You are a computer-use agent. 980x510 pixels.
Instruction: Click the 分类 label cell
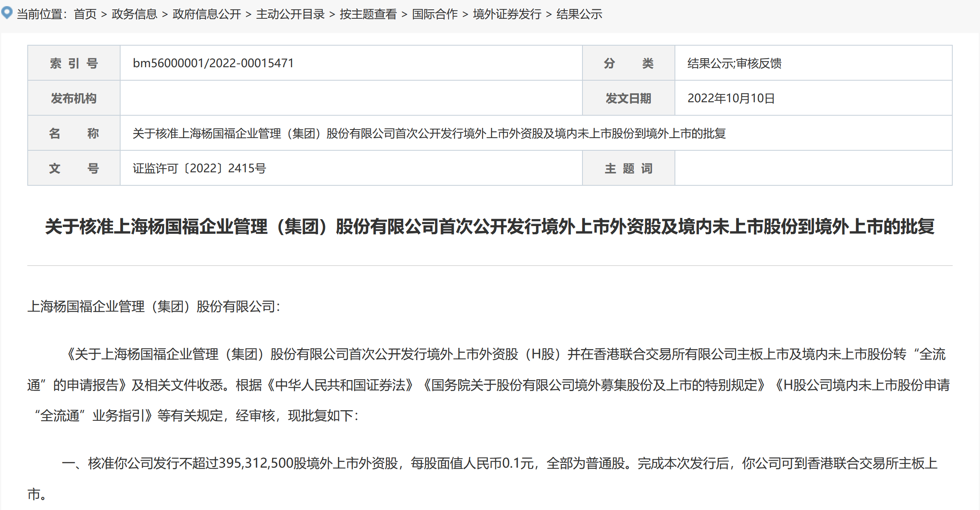click(628, 63)
